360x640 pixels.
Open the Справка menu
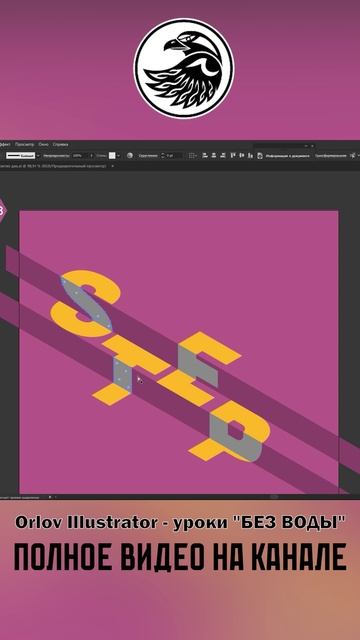point(60,144)
